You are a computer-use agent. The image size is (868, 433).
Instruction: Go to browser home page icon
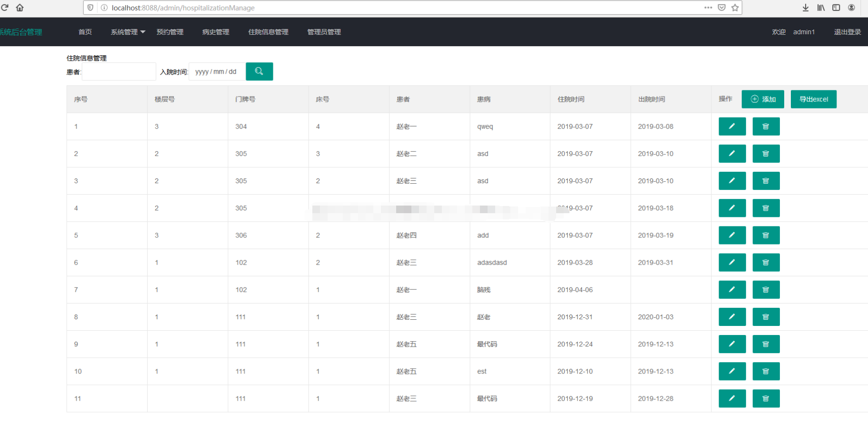[x=20, y=8]
